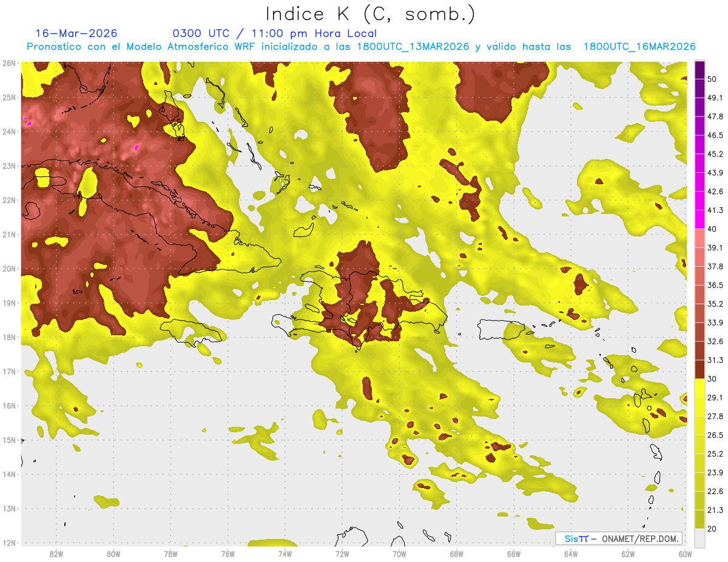Click the "1800UTC_13MAR2026" initialization time text
This screenshot has width=728, height=562.
pos(413,46)
